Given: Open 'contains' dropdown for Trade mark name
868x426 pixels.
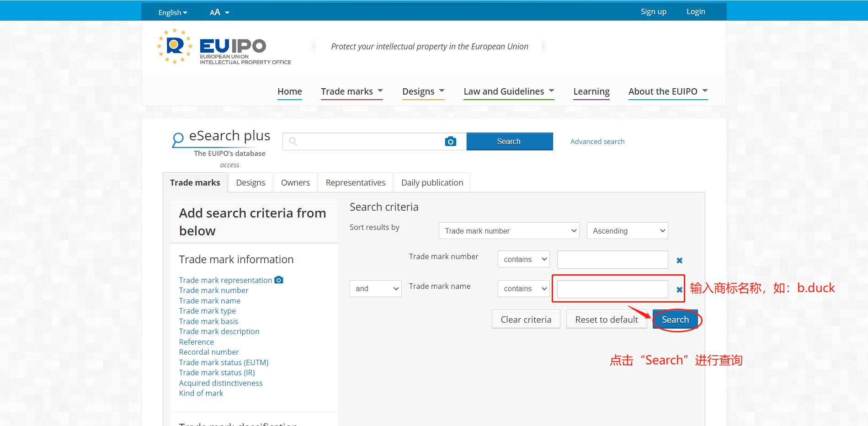Looking at the screenshot, I should (523, 288).
